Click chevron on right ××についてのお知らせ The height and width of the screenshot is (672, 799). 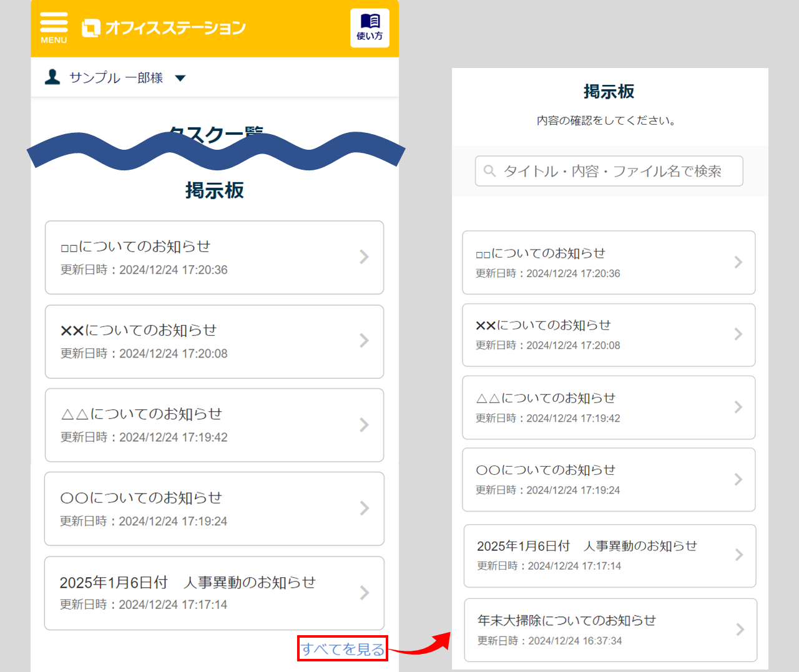[x=738, y=334]
